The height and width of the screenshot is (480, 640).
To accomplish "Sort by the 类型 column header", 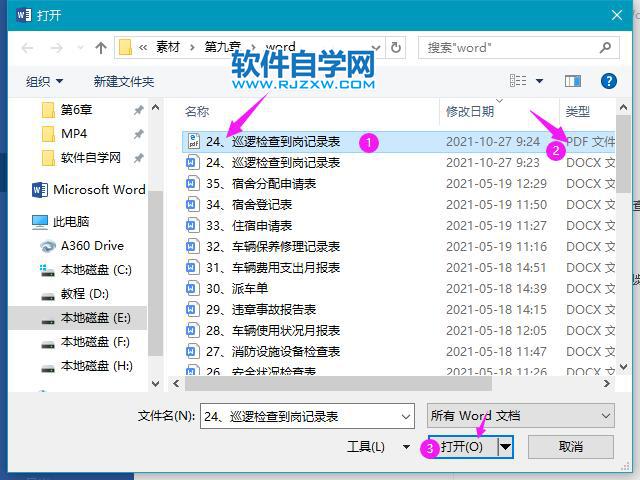I will click(578, 111).
